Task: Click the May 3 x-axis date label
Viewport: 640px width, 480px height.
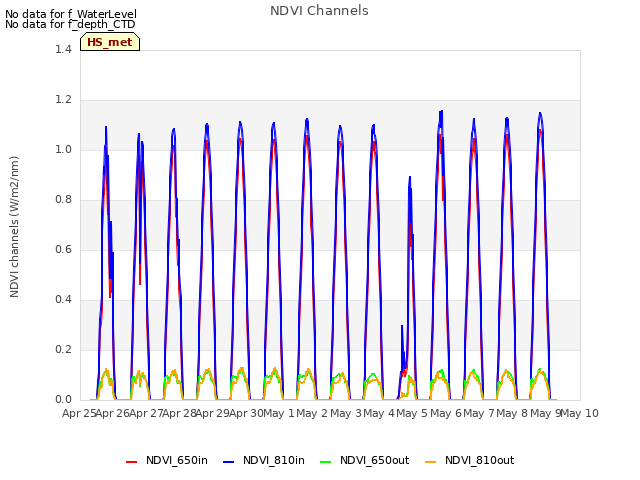Action: pos(346,413)
